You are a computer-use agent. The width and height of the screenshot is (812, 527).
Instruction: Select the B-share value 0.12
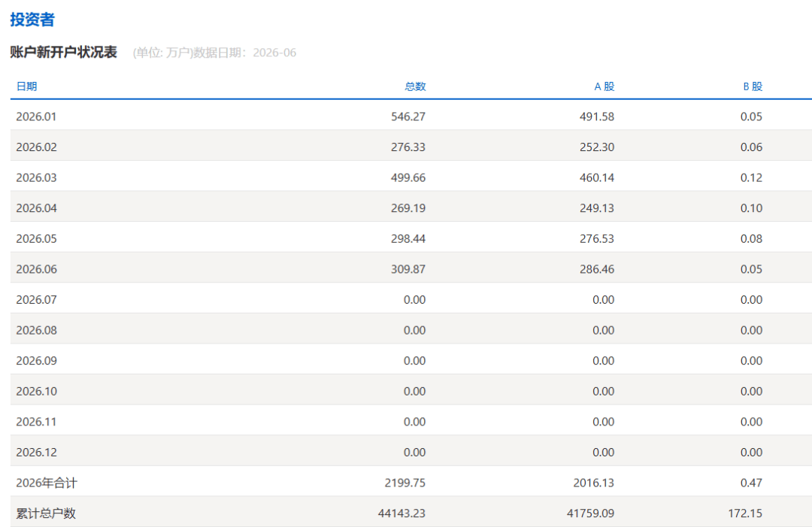tap(751, 177)
